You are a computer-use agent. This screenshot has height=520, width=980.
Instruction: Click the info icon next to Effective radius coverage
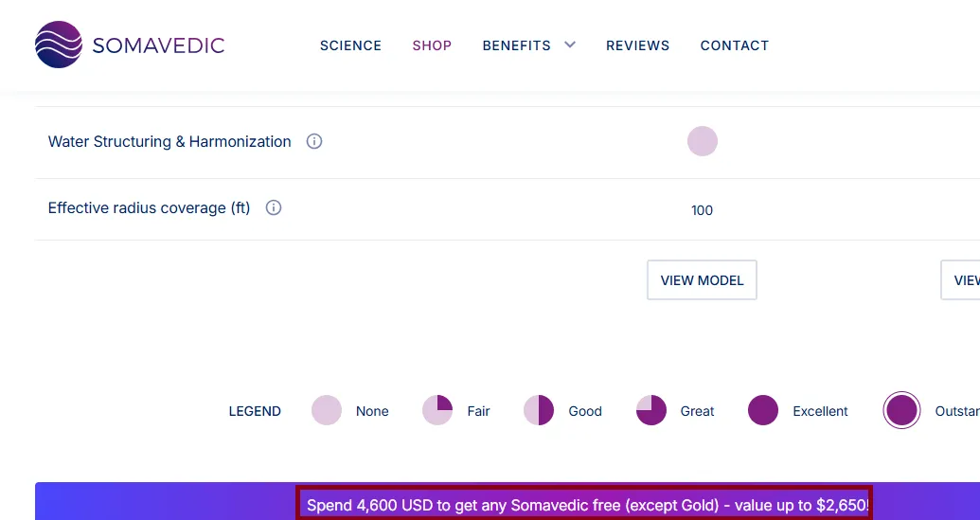pos(274,207)
